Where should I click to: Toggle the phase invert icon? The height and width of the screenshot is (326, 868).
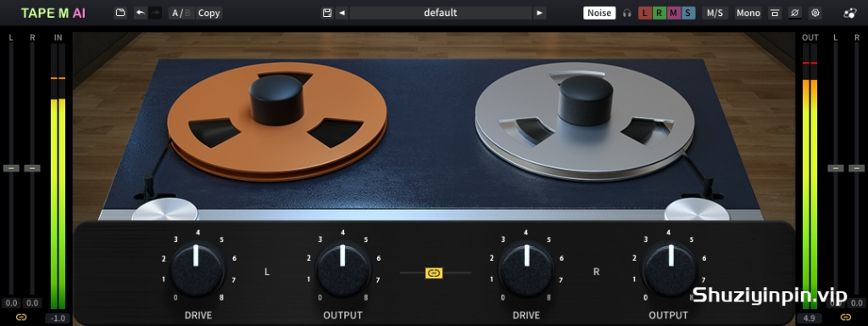point(795,13)
